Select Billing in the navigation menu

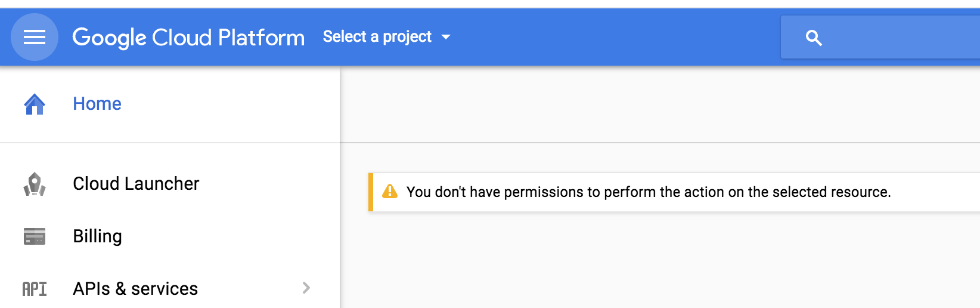(97, 236)
